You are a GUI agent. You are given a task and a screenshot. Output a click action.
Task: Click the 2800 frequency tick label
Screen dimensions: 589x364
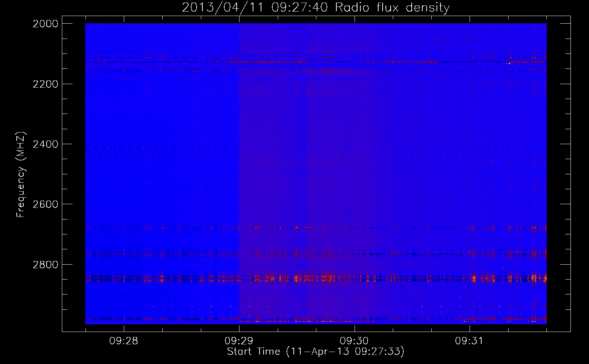pyautogui.click(x=46, y=265)
